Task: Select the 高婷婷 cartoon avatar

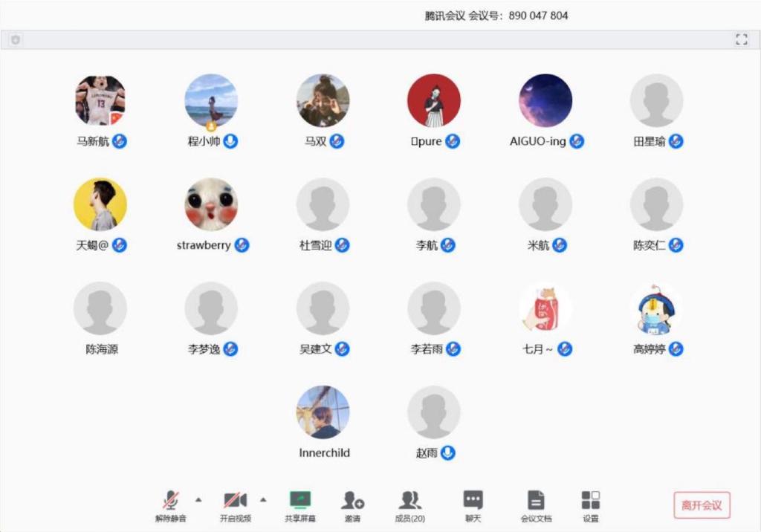Action: pyautogui.click(x=656, y=308)
